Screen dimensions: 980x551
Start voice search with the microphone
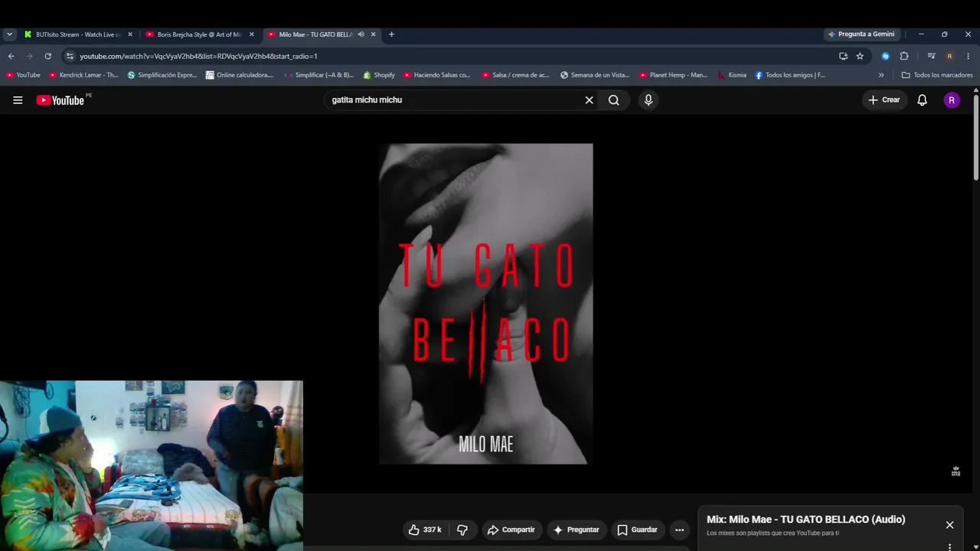648,100
